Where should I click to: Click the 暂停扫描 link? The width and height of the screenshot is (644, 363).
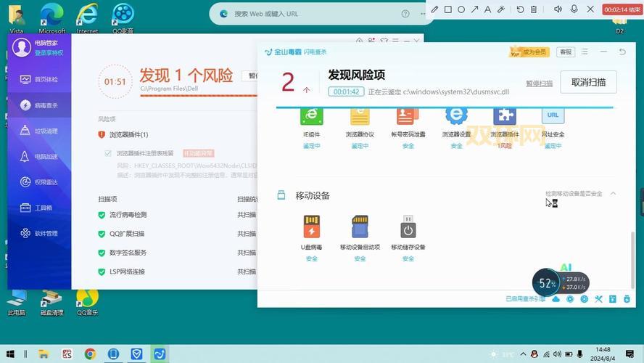click(x=539, y=83)
